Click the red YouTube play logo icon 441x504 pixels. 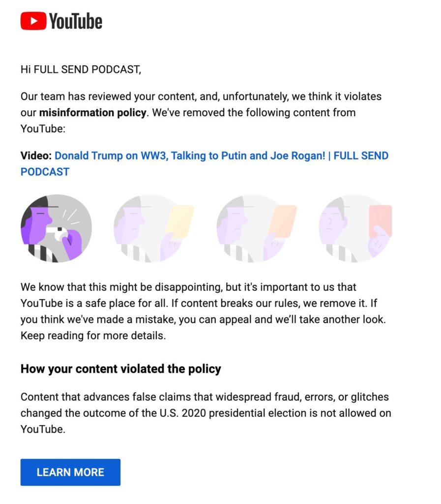(33, 21)
